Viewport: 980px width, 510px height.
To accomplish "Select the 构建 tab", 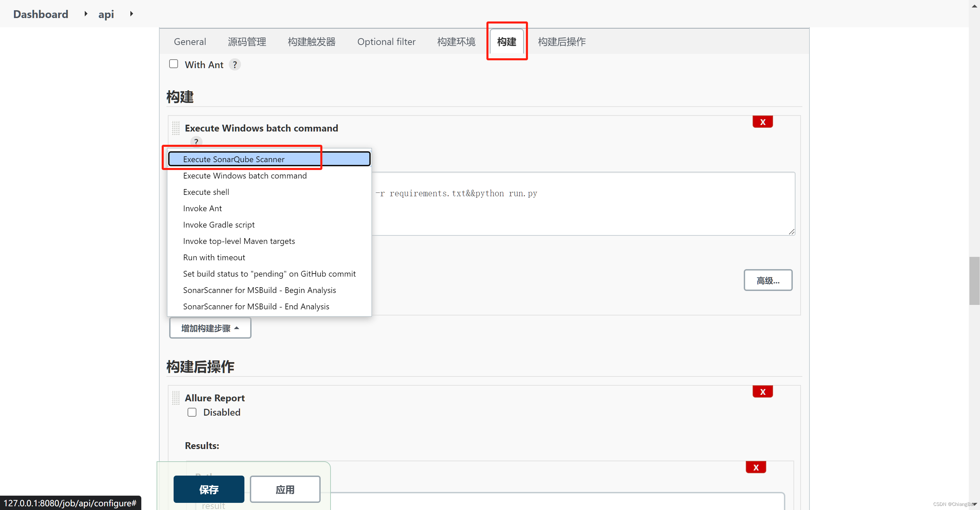I will (507, 42).
